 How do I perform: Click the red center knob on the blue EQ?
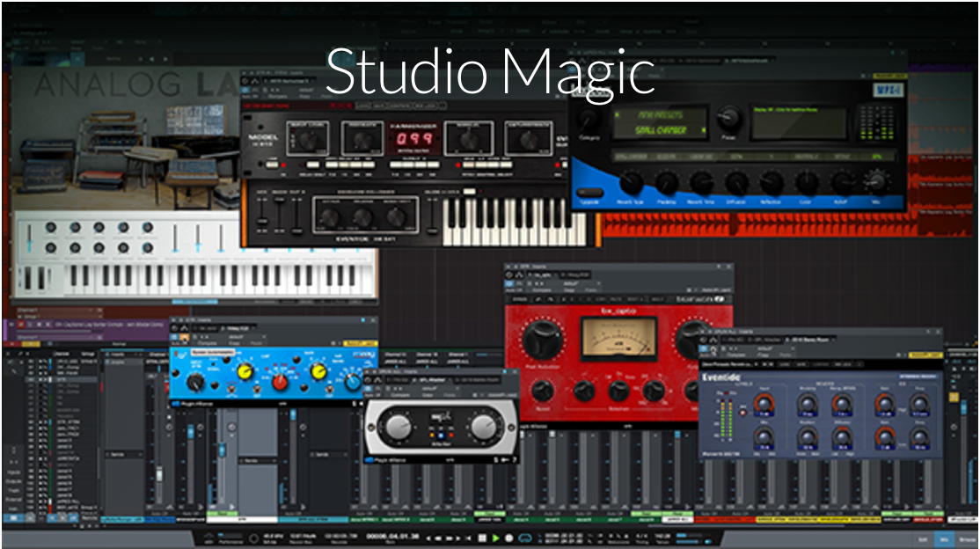tap(280, 381)
